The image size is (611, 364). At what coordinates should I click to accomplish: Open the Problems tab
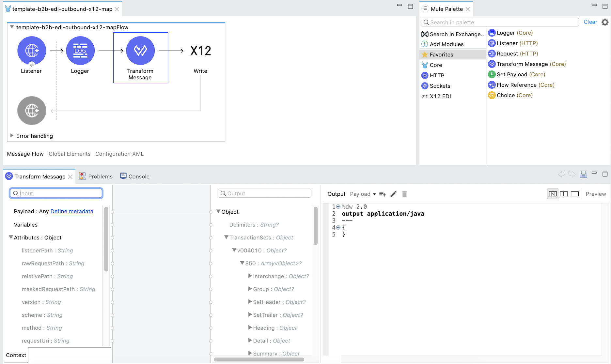(x=96, y=176)
